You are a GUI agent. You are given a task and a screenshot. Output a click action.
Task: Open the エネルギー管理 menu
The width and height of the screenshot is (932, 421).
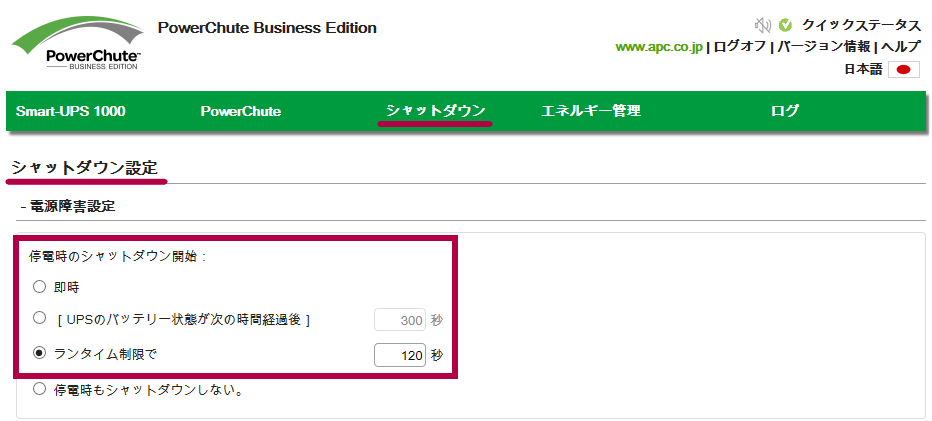(x=591, y=111)
